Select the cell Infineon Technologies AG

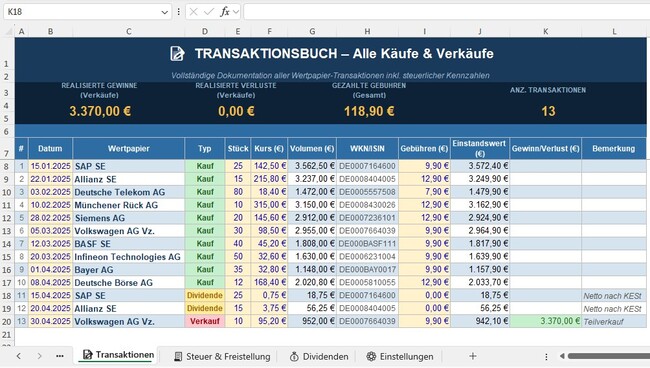[129, 257]
